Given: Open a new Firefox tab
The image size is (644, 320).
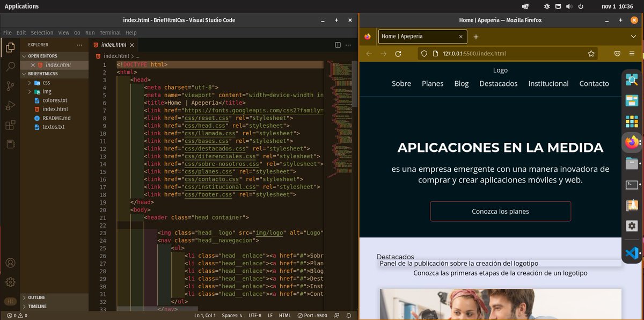Looking at the screenshot, I should (476, 37).
